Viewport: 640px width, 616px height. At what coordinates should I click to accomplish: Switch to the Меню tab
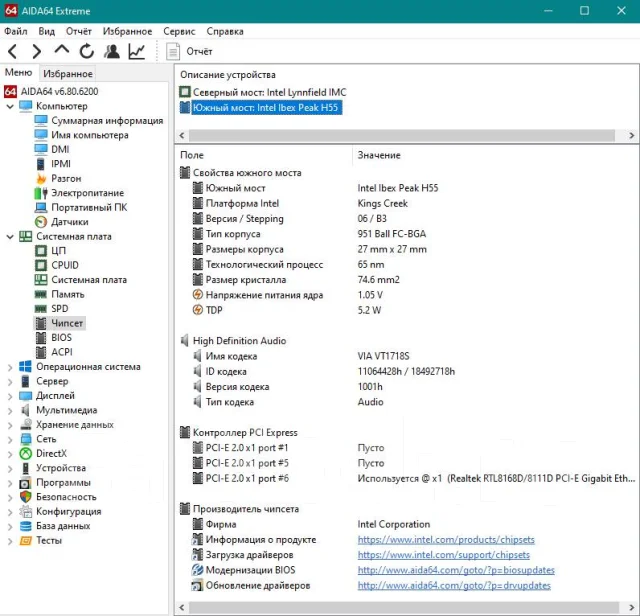click(x=18, y=73)
